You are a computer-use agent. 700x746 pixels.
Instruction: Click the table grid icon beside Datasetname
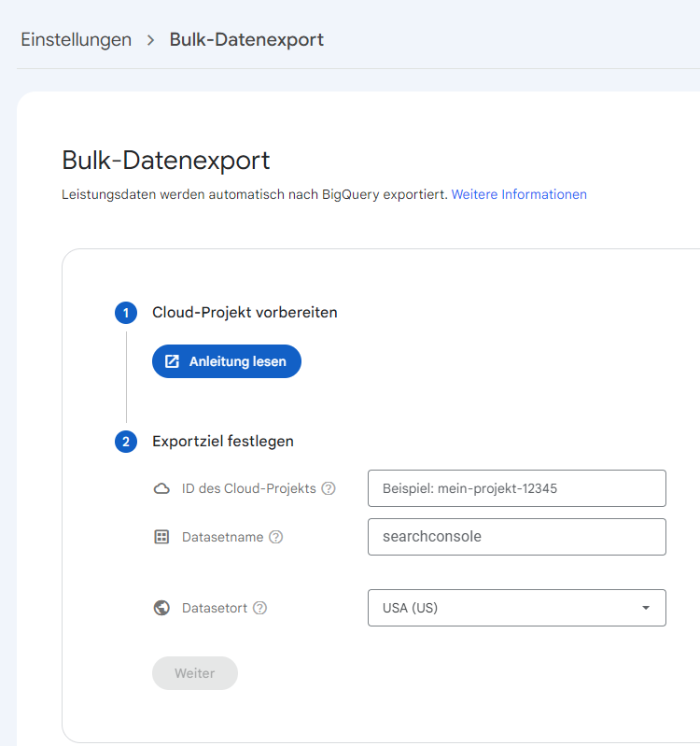tap(161, 537)
